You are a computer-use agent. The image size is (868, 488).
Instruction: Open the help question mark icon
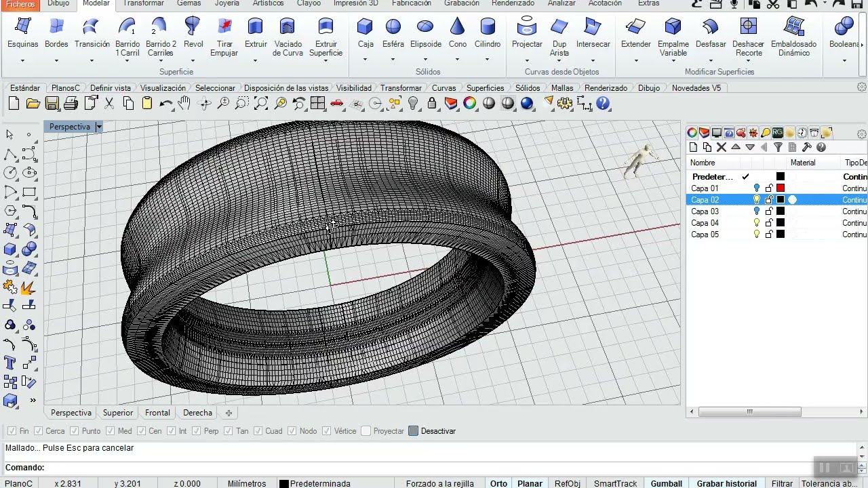603,104
